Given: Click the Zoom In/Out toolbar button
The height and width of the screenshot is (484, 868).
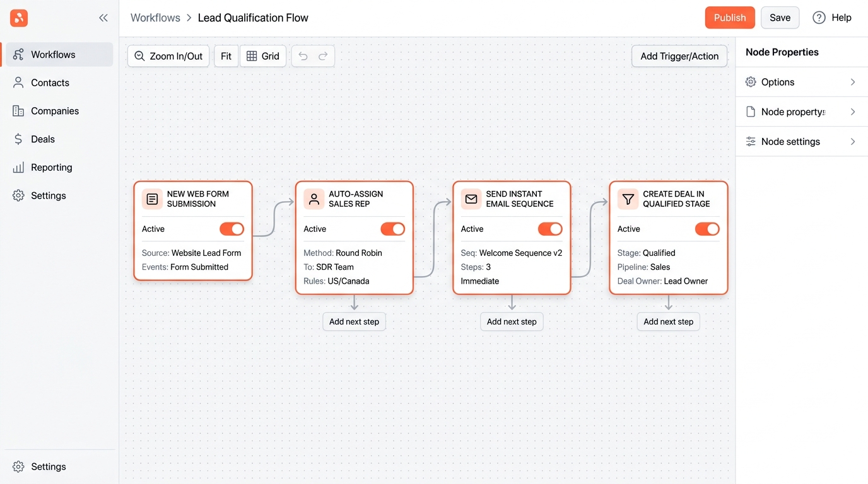Looking at the screenshot, I should coord(168,56).
